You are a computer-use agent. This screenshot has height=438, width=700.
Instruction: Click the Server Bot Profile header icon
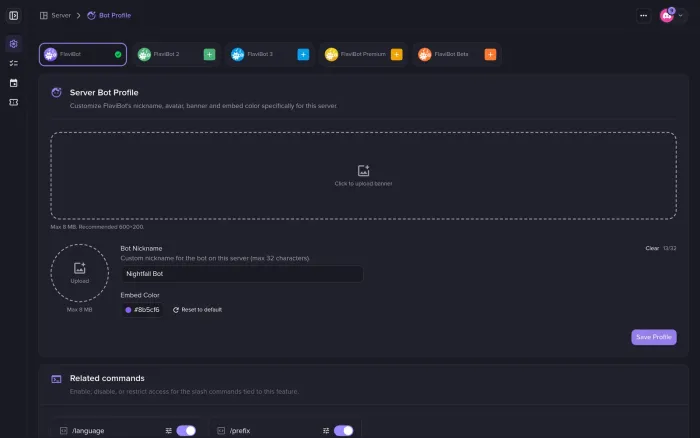(x=56, y=92)
